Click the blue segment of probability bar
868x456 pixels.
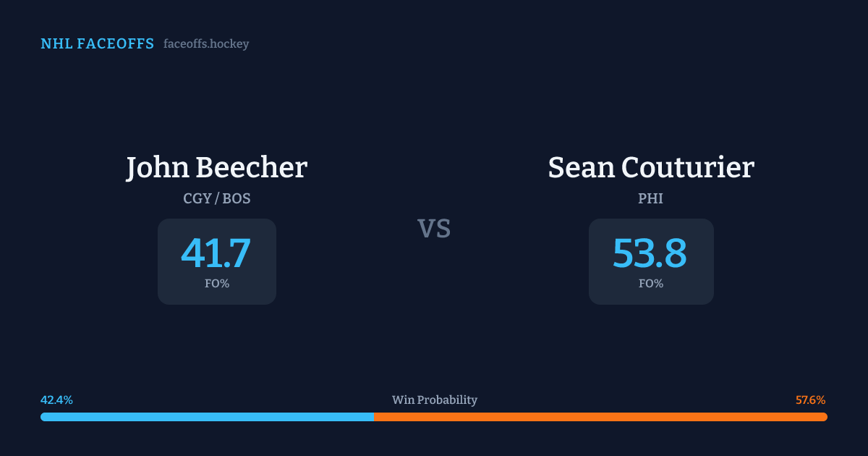(x=207, y=417)
